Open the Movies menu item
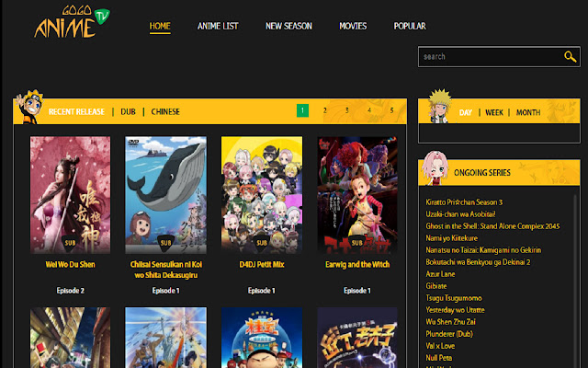Screen dimensions: 588x368 tap(353, 26)
